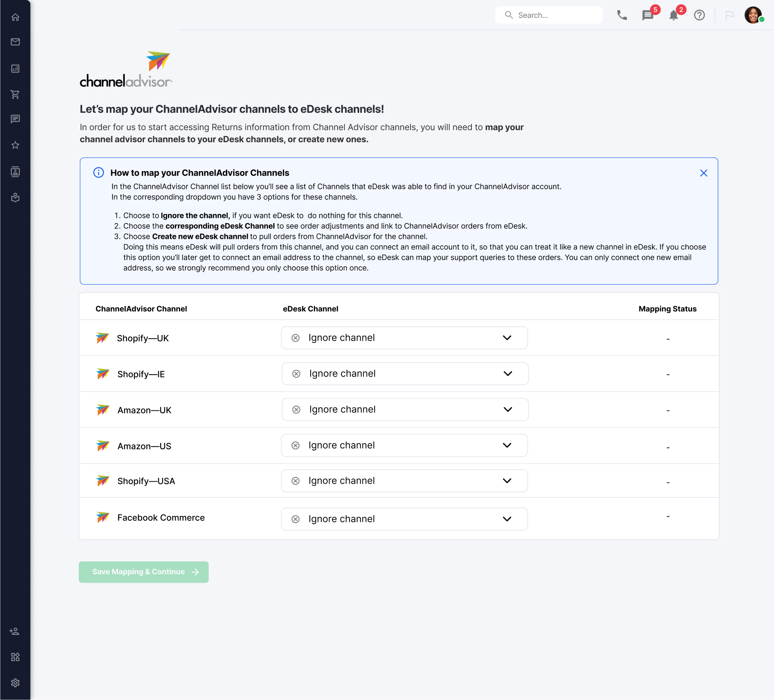Expand the Amazon—UK eDesk channel dropdown
774x700 pixels.
pyautogui.click(x=405, y=410)
